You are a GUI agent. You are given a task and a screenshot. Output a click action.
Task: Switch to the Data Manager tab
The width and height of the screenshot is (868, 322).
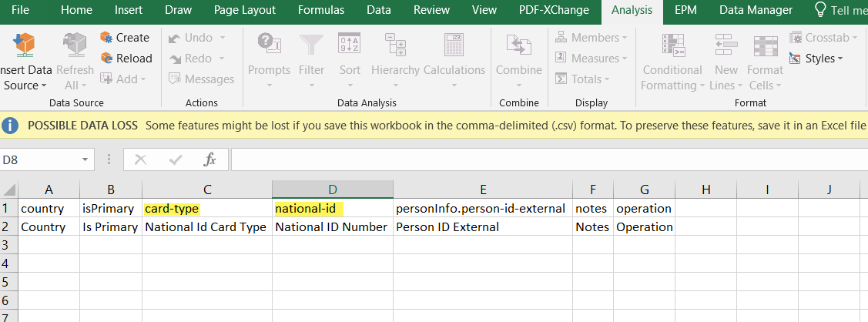(x=756, y=10)
